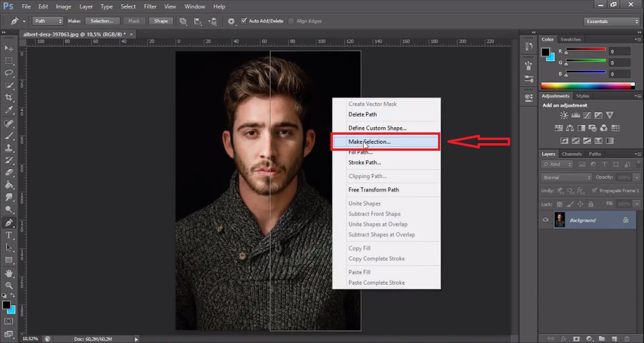Click the Shape button in options bar
The image size is (644, 343).
tap(161, 21)
